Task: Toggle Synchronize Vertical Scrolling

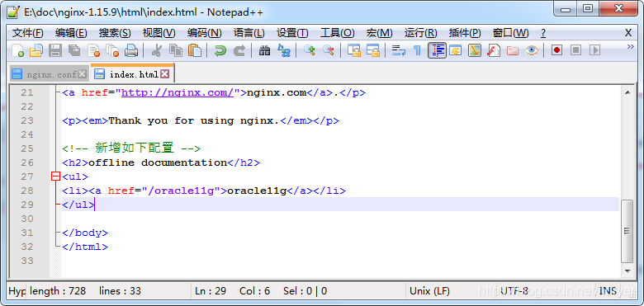Action: [x=353, y=50]
